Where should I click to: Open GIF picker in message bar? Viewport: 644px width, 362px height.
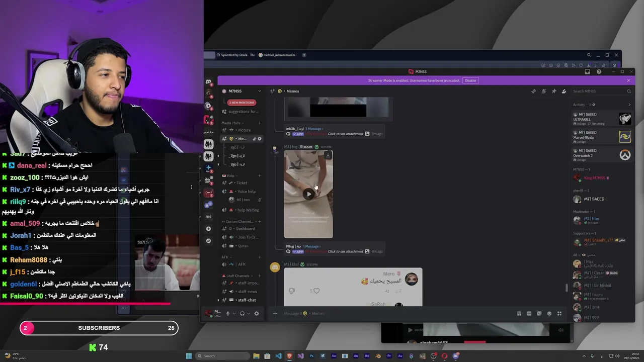tap(529, 313)
